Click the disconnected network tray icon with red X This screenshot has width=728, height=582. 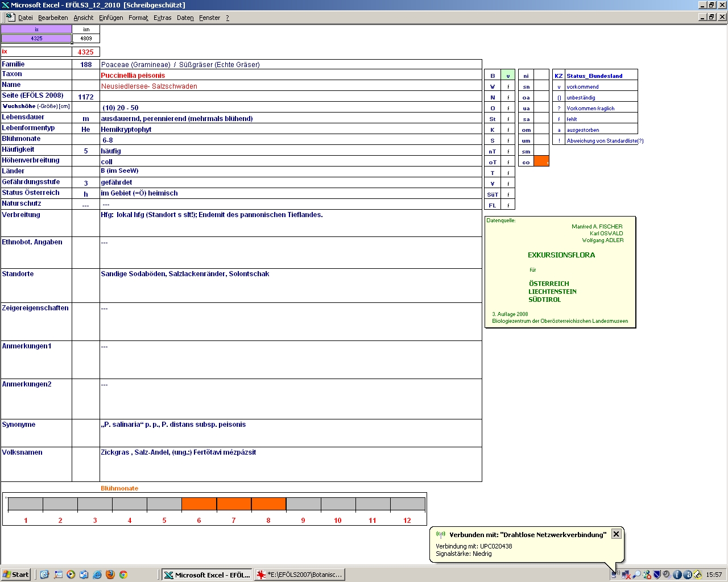tap(626, 575)
